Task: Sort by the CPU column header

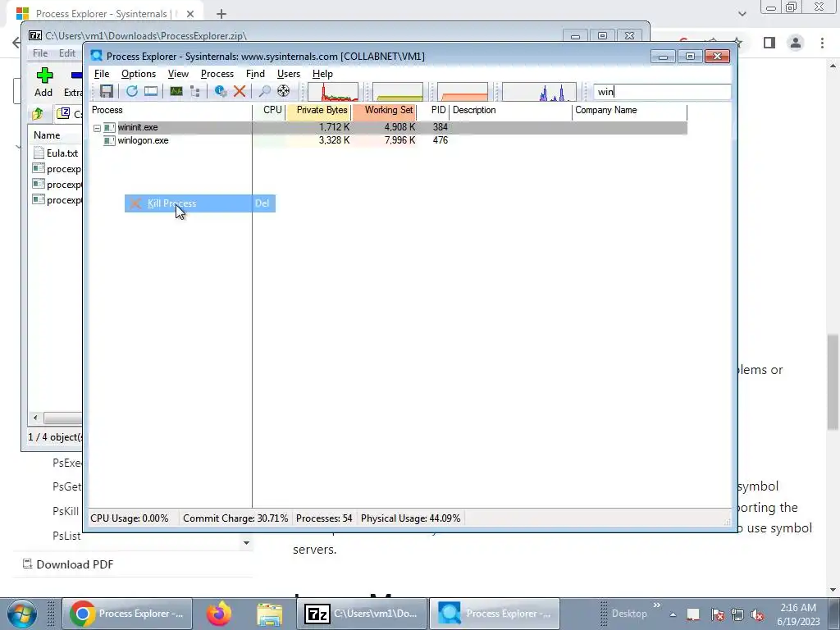Action: pos(268,111)
